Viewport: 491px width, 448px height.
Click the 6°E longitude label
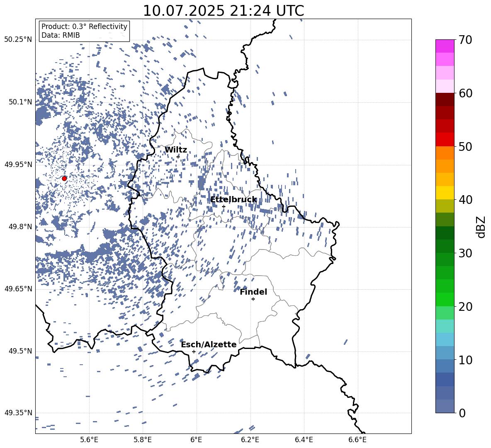pos(196,440)
